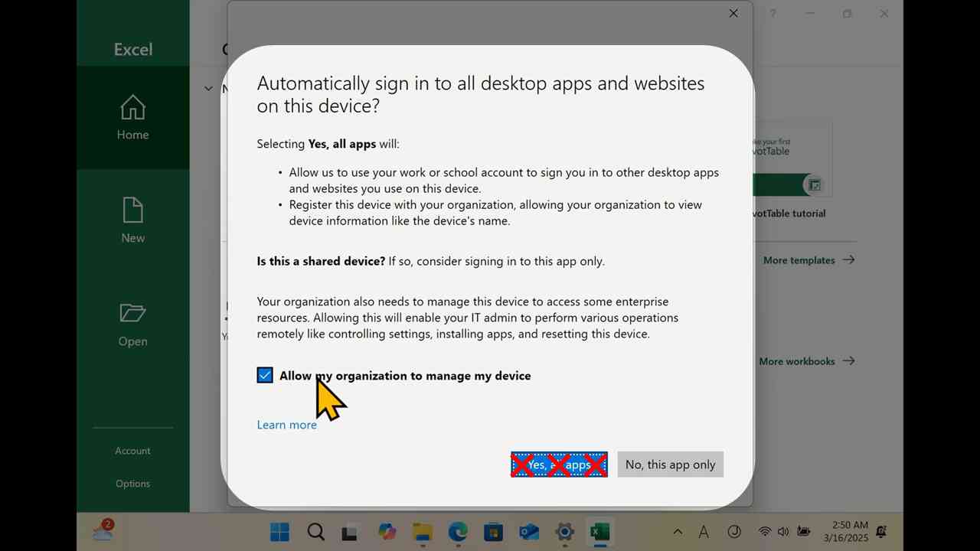Launch Microsoft Edge from taskbar
Viewport: 980px width, 551px height.
(x=458, y=532)
